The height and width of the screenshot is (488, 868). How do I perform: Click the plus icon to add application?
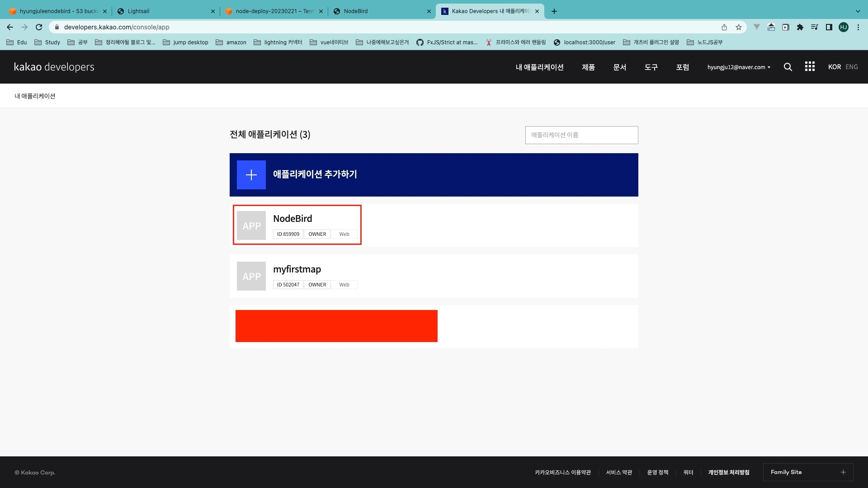point(251,175)
